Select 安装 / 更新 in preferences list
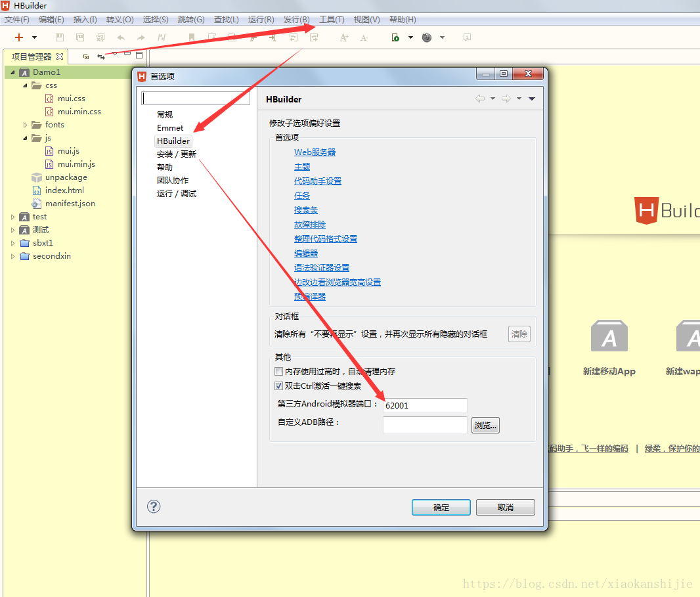700x597 pixels. [177, 154]
